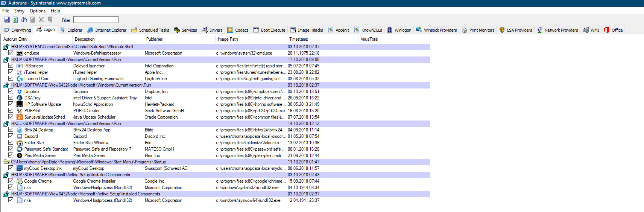Viewport: 644px width, 212px height.
Task: Disable the DSATray checkbox
Action: [x=11, y=98]
